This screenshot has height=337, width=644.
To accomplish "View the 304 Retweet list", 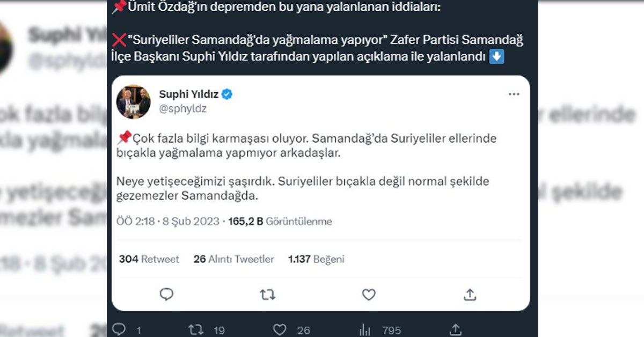I will [x=149, y=259].
